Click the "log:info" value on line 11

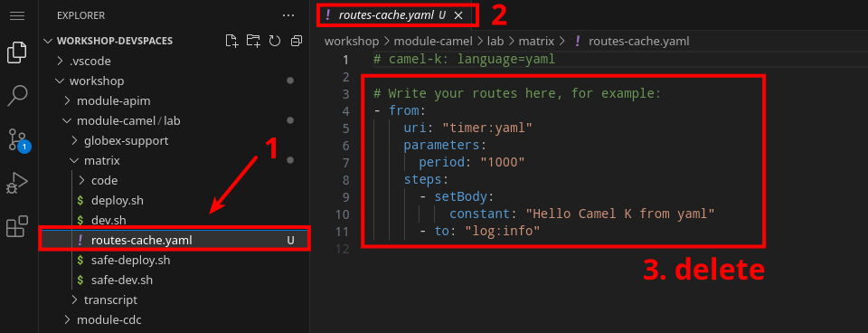502,231
